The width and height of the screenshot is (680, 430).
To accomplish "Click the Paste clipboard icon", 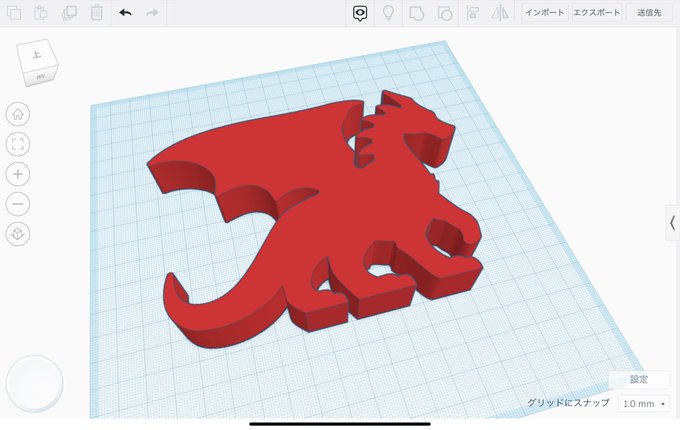I will click(x=40, y=13).
